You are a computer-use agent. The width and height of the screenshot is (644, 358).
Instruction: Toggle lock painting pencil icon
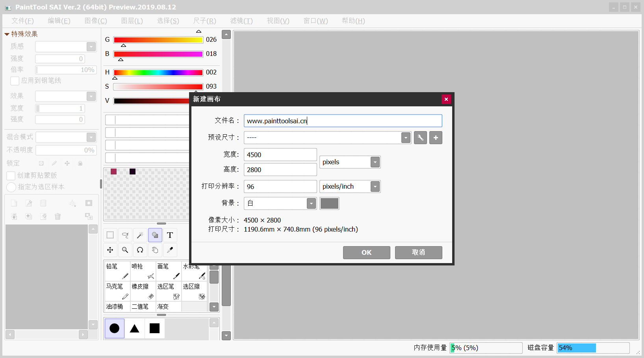(x=54, y=163)
